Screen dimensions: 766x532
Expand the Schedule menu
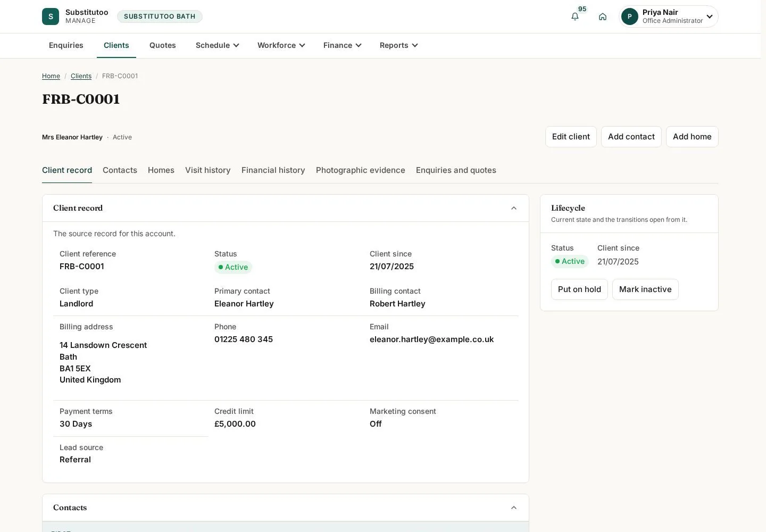(218, 45)
